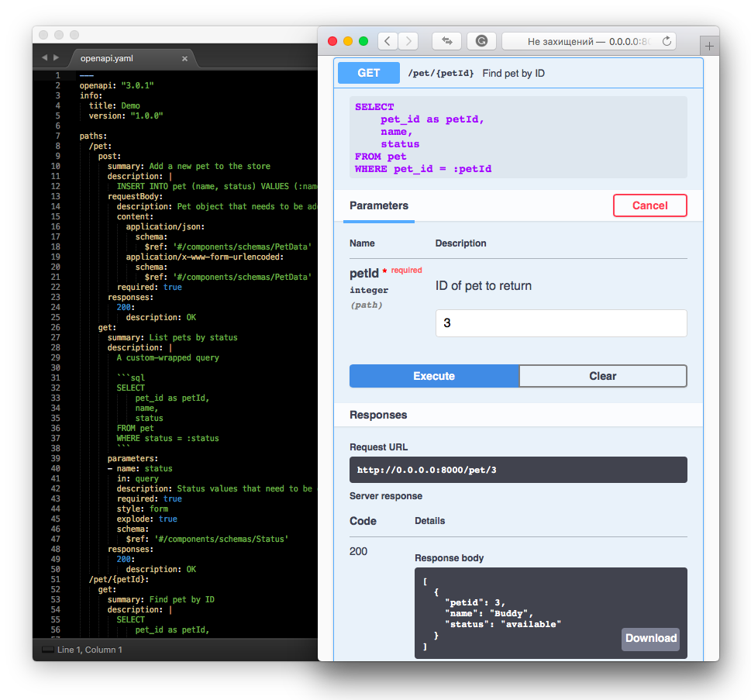Click 'summary: Add a new pet to the store'

pyautogui.click(x=188, y=166)
